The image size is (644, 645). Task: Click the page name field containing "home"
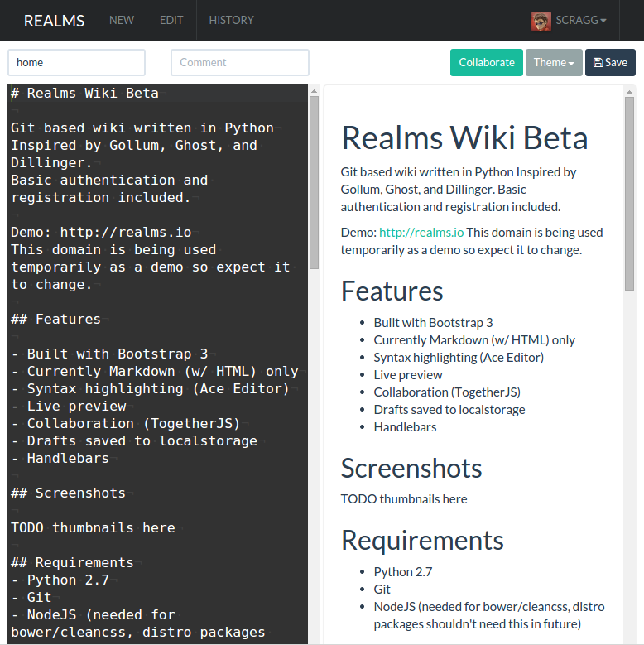click(76, 63)
